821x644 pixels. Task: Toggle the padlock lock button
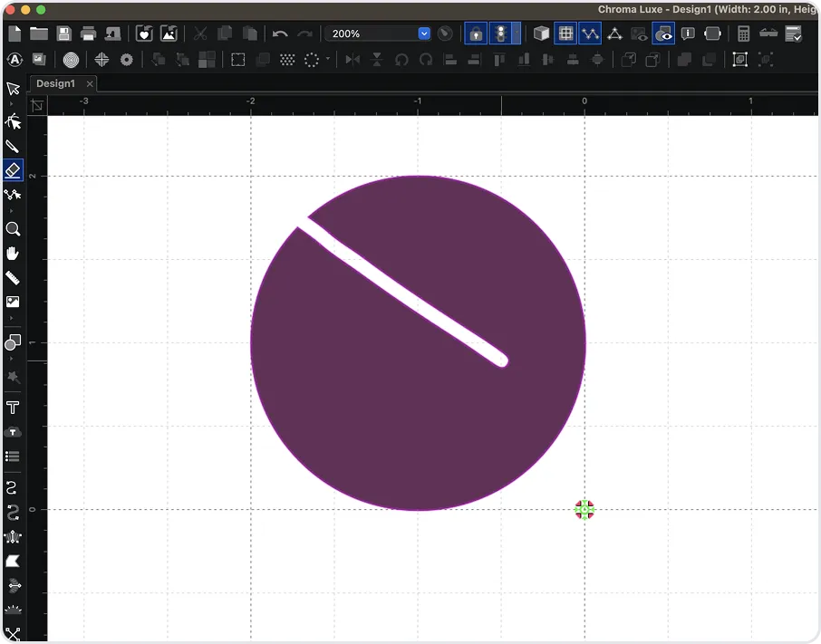pyautogui.click(x=476, y=34)
